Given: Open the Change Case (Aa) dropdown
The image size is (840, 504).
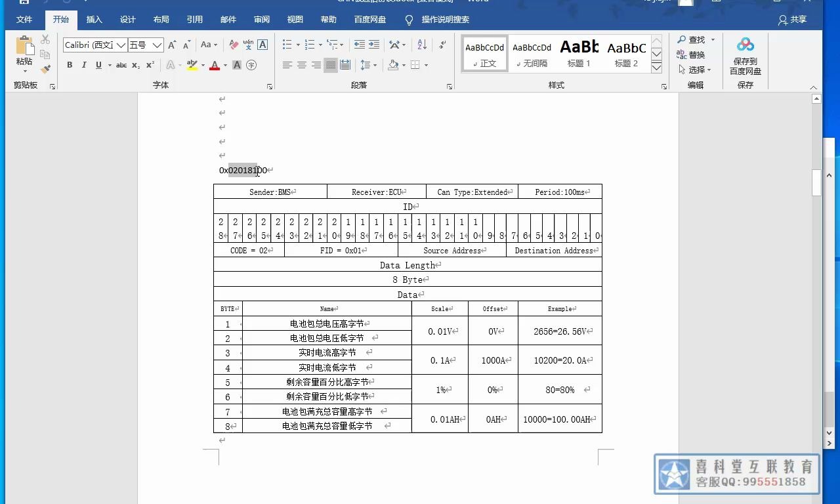Looking at the screenshot, I should [x=209, y=45].
